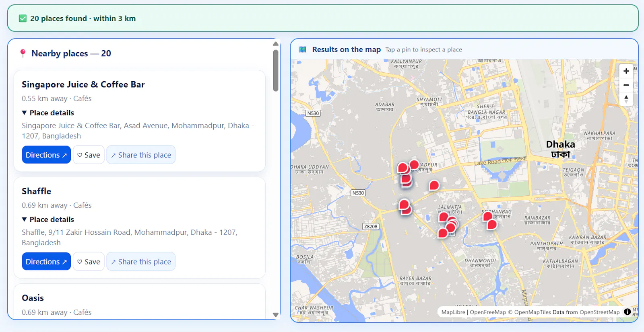644x332 pixels.
Task: Toggle the map attribution info icon
Action: (x=627, y=312)
